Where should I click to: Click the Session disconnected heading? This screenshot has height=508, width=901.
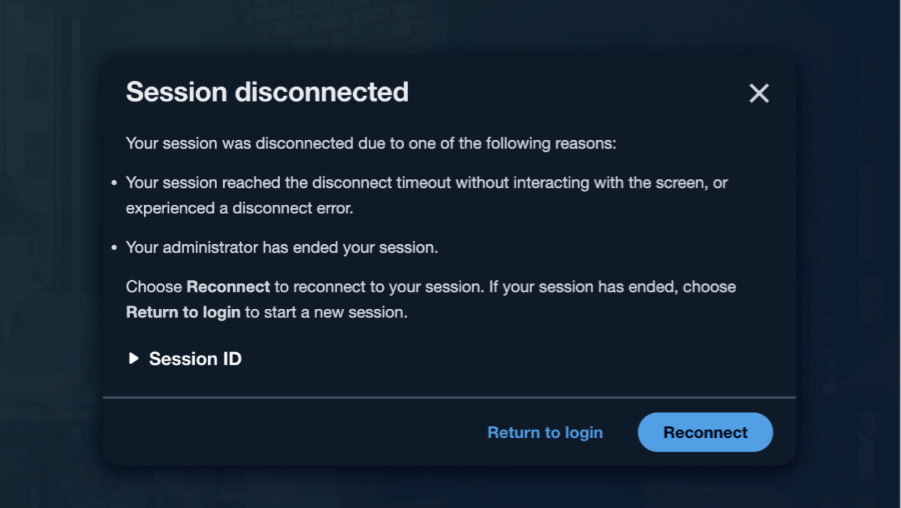point(267,92)
